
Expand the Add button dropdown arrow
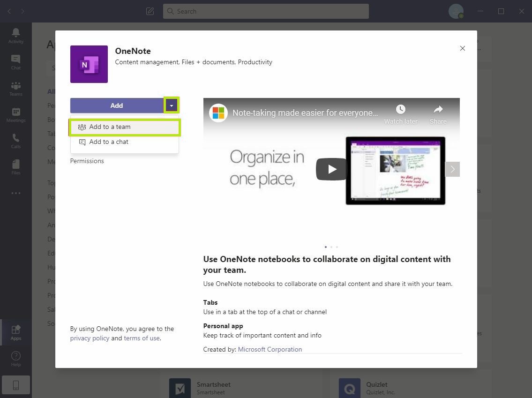[172, 105]
